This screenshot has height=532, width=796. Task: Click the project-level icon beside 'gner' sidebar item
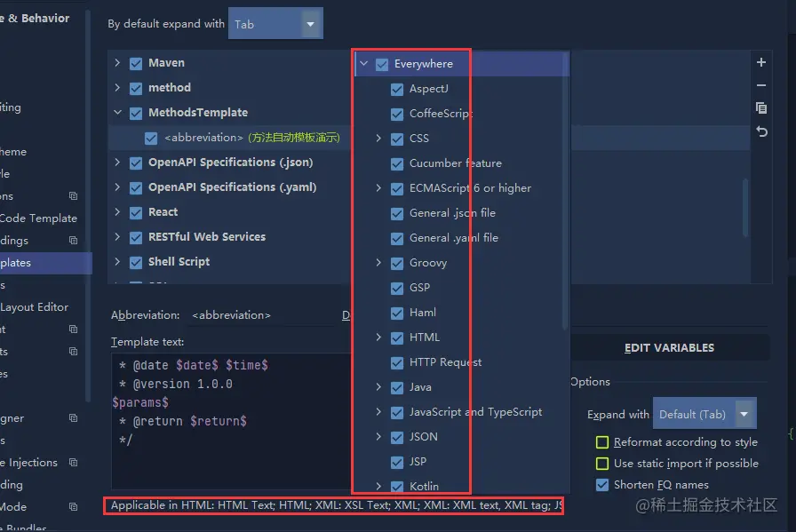tap(73, 417)
